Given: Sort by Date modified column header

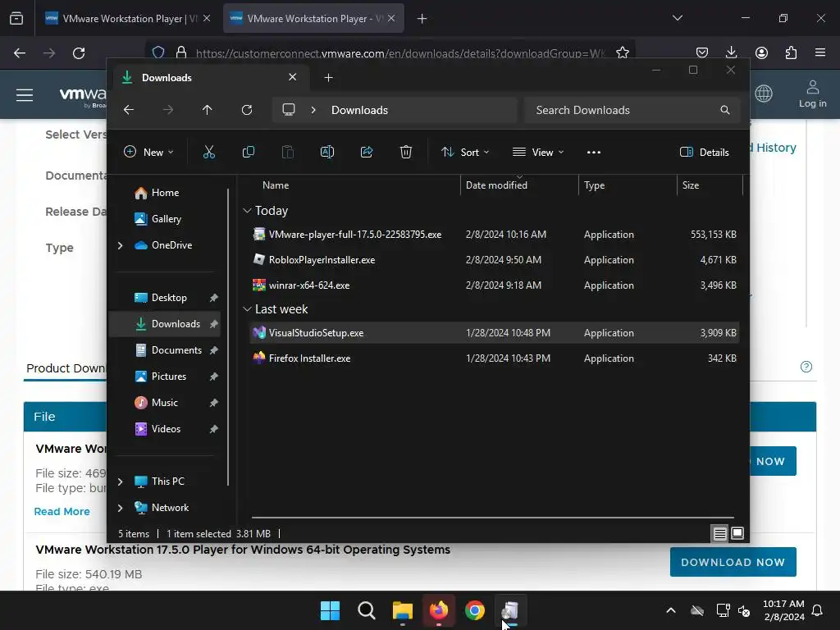Looking at the screenshot, I should point(519,185).
